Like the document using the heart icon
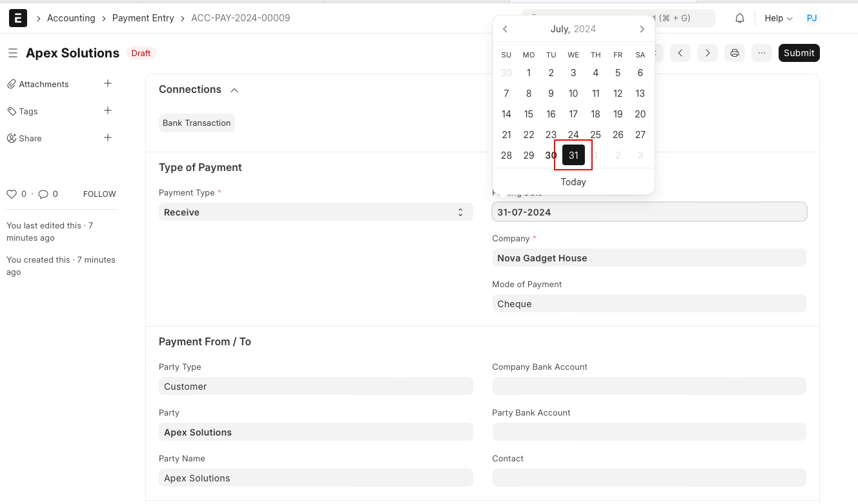The height and width of the screenshot is (504, 858). (12, 194)
